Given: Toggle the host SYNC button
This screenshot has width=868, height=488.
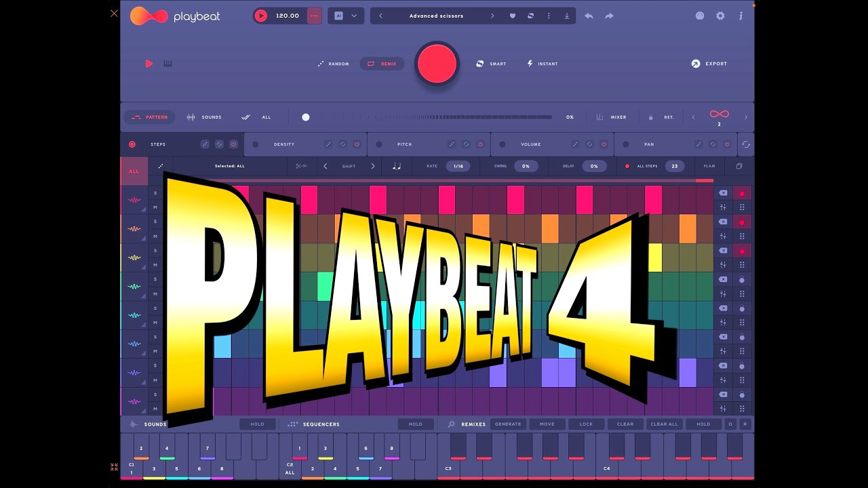Looking at the screenshot, I should 314,16.
